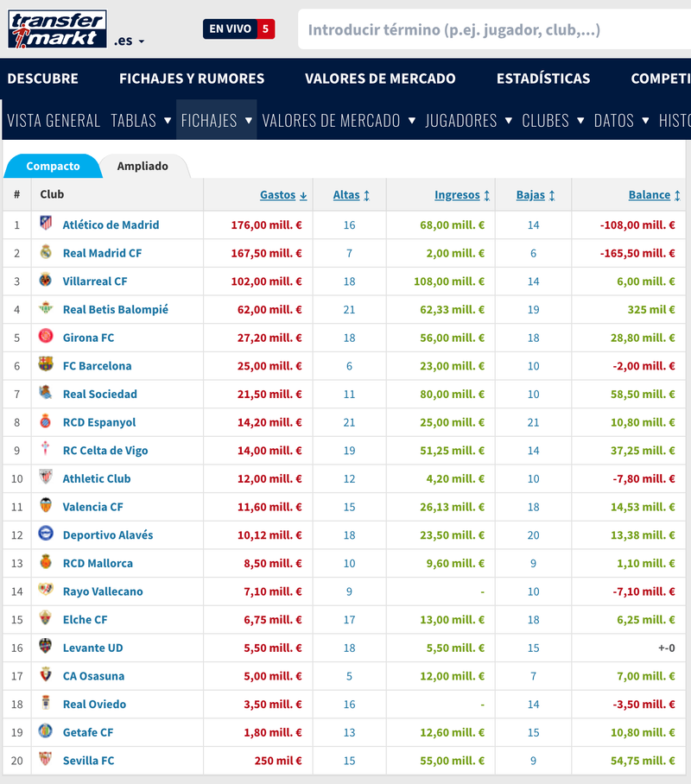Click the Real Betis Balompié crest icon
Viewport: 691px width, 784px height.
[x=46, y=309]
